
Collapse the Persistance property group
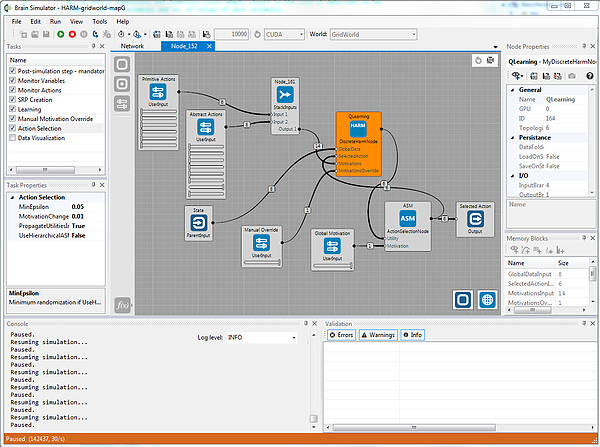(512, 137)
